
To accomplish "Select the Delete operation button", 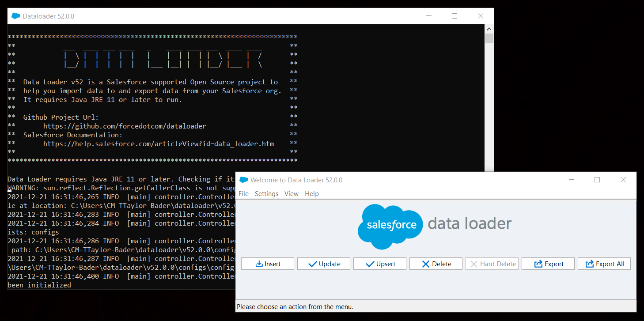I will click(x=436, y=264).
